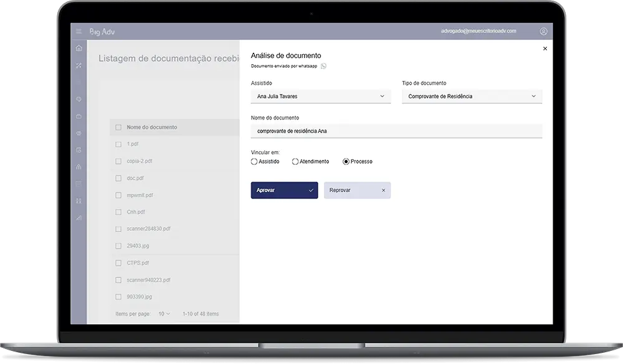Screen dimensions: 623x364
Task: Open the hamburger menu beside Big Adv
Action: [78, 31]
